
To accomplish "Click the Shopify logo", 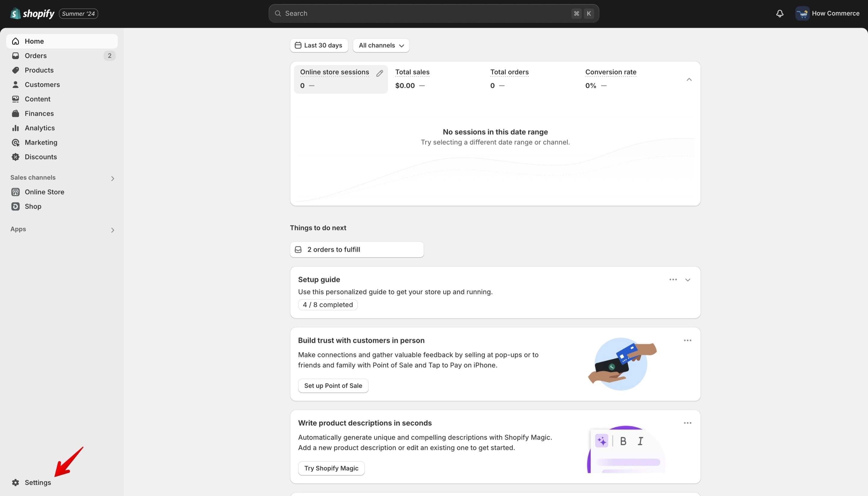I will point(32,14).
